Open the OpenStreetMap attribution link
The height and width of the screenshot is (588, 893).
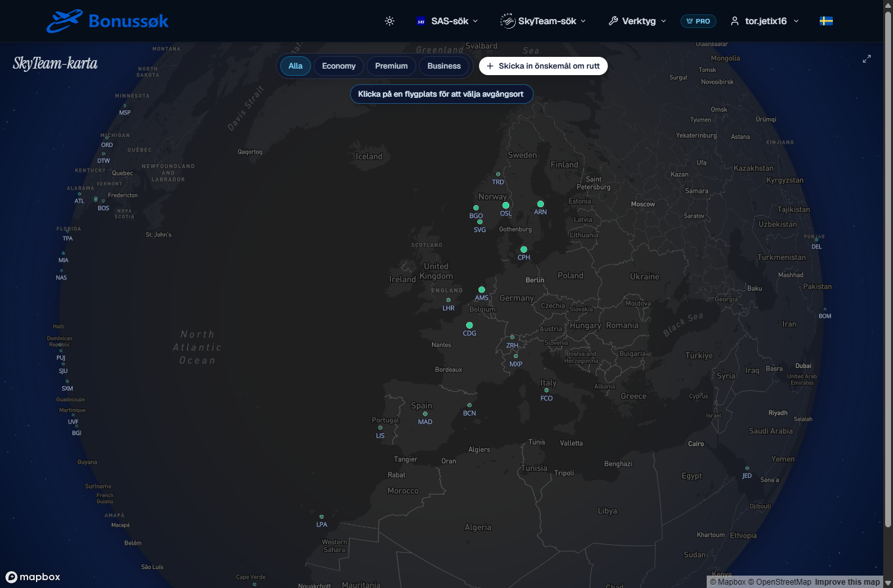(x=779, y=582)
